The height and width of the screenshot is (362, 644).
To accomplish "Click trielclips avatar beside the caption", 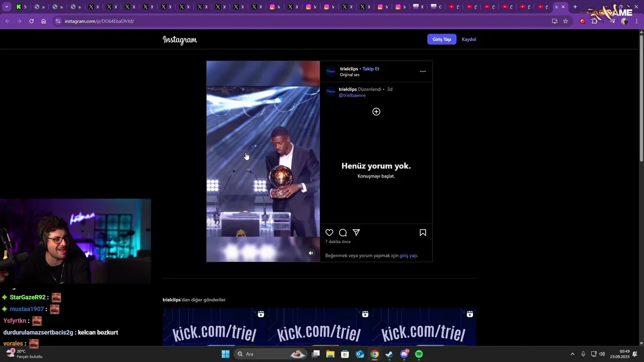I will point(331,92).
